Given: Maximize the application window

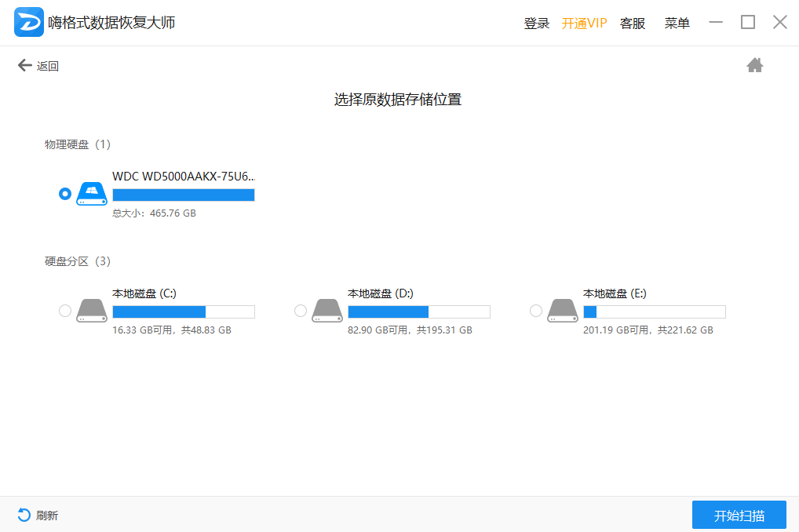Looking at the screenshot, I should click(748, 22).
